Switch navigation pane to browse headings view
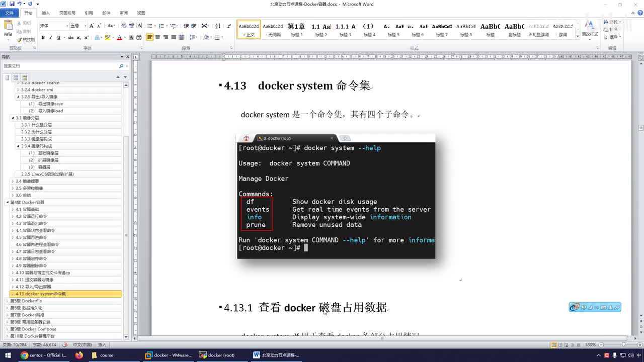The image size is (644, 362). pyautogui.click(x=8, y=77)
